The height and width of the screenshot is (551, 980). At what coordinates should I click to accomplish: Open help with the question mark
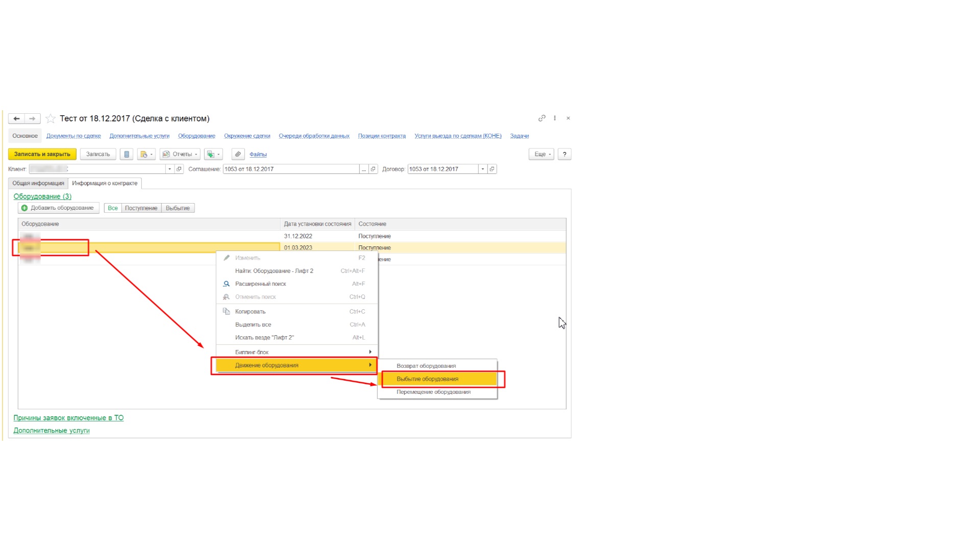click(x=565, y=154)
